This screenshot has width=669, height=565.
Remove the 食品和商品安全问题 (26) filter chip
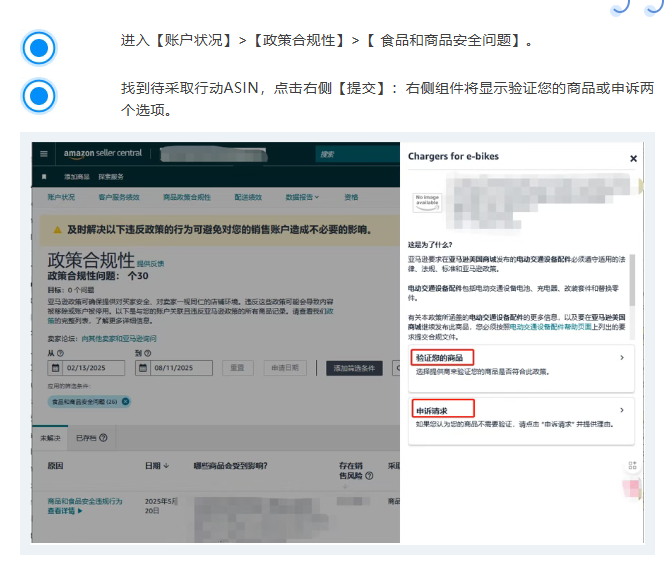click(x=125, y=402)
